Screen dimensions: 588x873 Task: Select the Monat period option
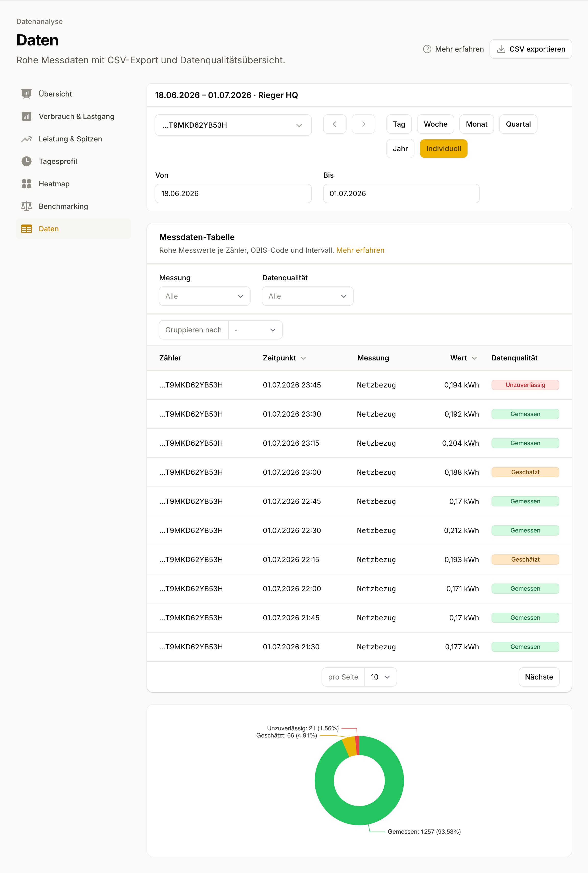pos(477,124)
